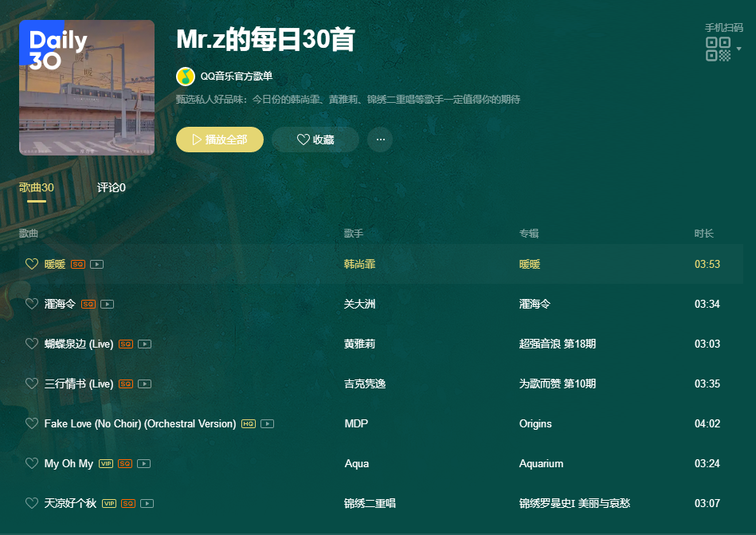Viewport: 756px width, 535px height.
Task: Like the song 暖暖 with heart icon
Action: (x=32, y=264)
